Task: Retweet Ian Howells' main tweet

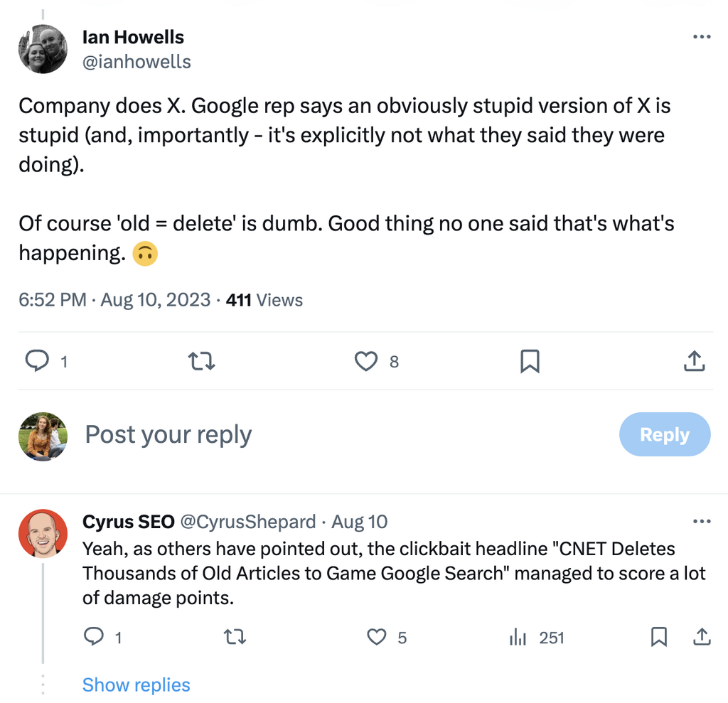Action: click(x=201, y=362)
